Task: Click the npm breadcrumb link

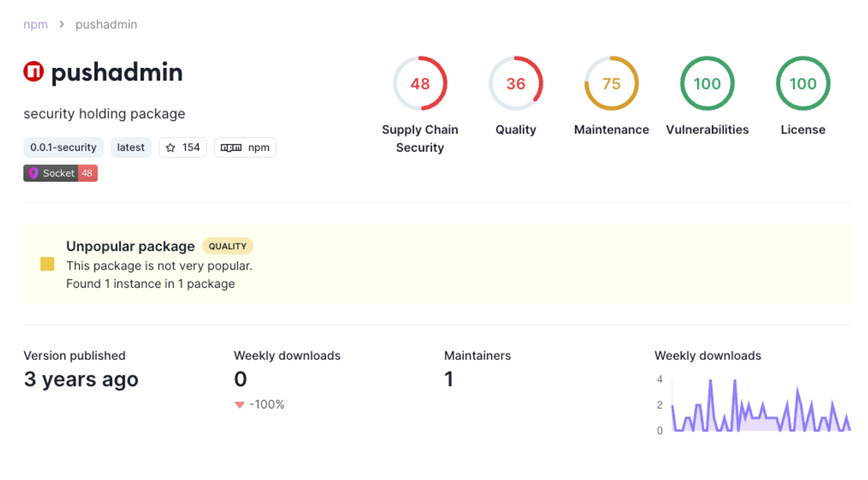Action: [36, 24]
